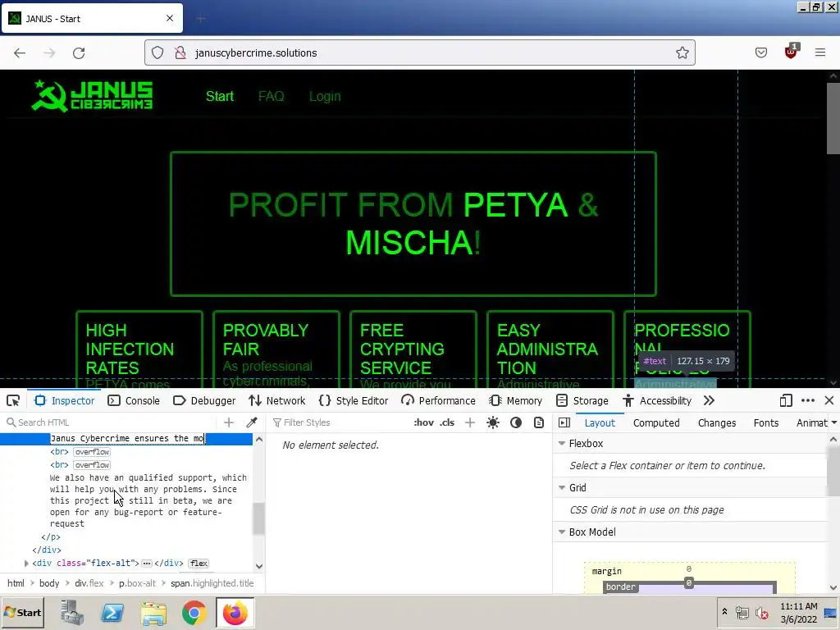Click the Janus Cybercrime logo

click(x=92, y=95)
